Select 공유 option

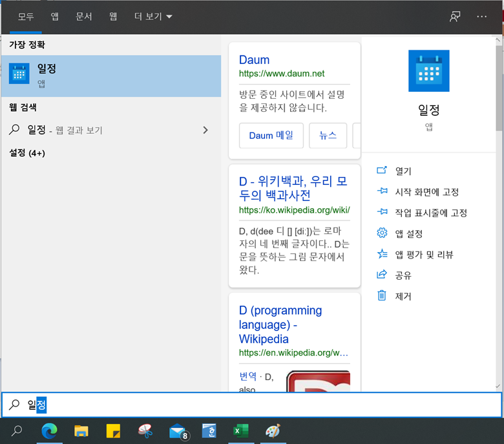tap(403, 275)
